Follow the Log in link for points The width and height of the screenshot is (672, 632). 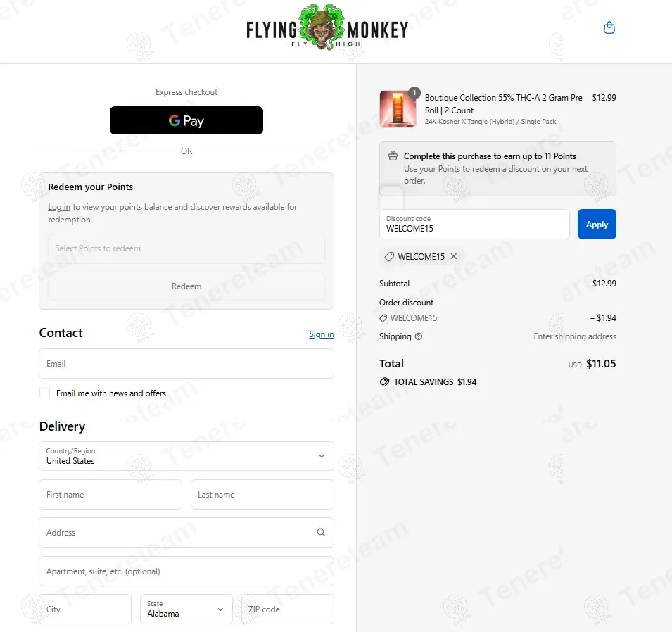click(x=59, y=207)
